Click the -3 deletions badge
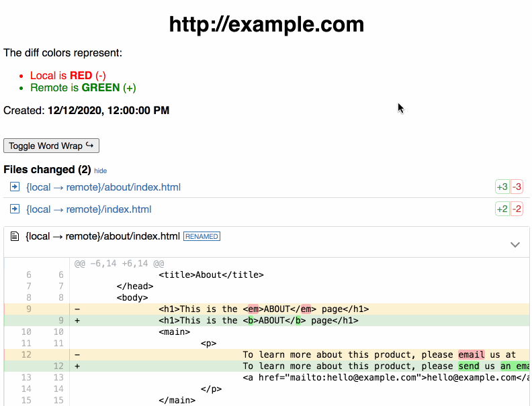The height and width of the screenshot is (406, 532). 517,187
